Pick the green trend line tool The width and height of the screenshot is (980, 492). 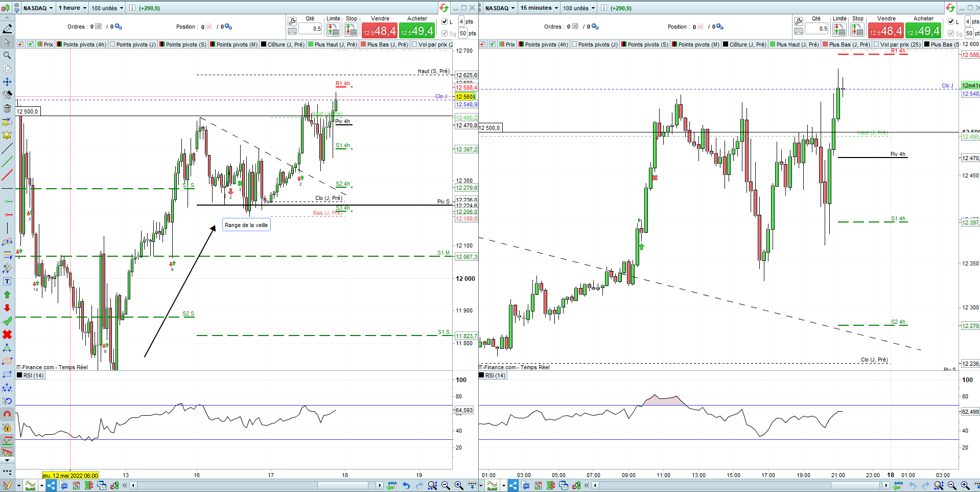click(x=7, y=162)
